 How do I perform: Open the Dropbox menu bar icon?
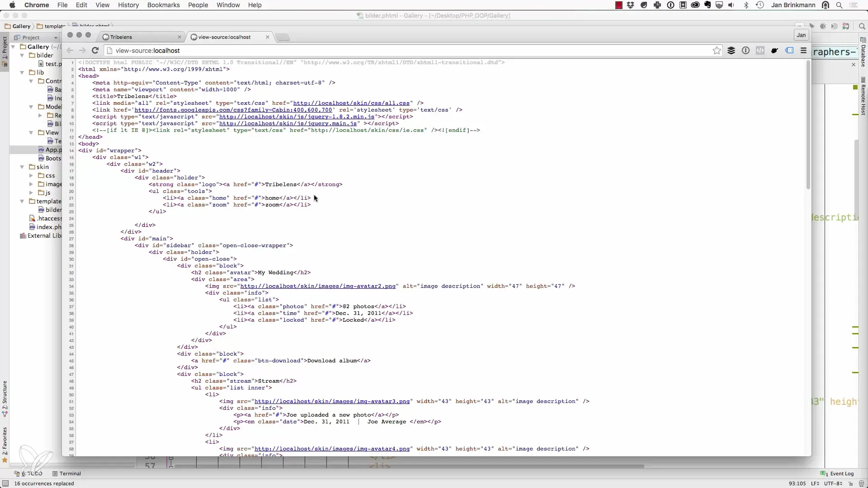click(631, 5)
